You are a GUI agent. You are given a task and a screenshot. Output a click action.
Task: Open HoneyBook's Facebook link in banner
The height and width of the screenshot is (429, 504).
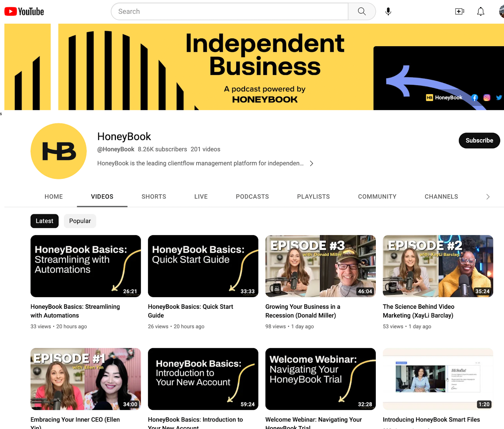point(474,98)
